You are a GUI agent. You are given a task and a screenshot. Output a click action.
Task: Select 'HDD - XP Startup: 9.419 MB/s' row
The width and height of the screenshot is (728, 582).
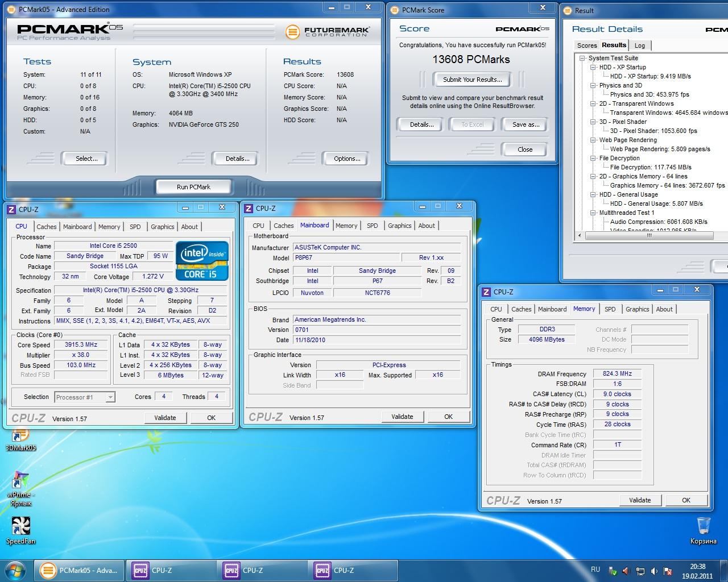tap(650, 76)
